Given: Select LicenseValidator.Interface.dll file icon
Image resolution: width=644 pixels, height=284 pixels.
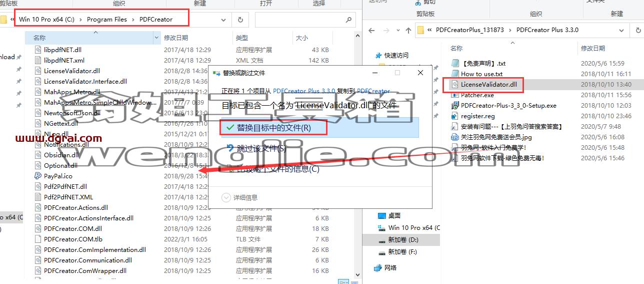Looking at the screenshot, I should 38,81.
